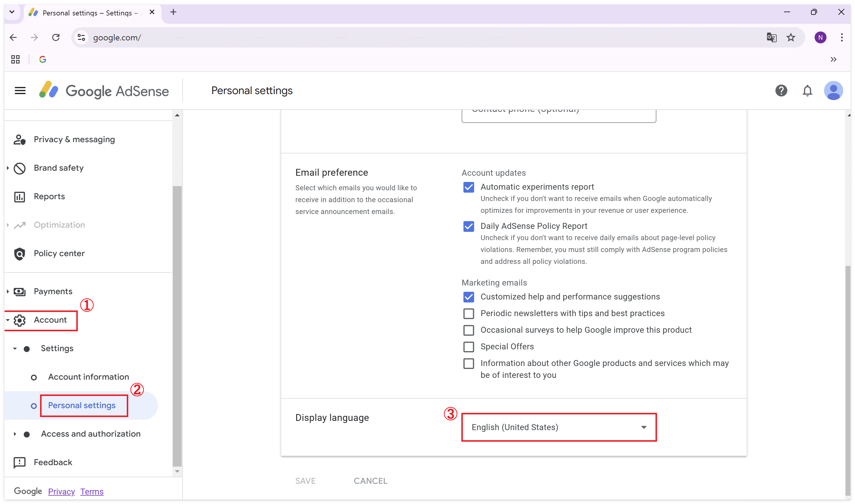
Task: Open the Display language dropdown
Action: point(558,427)
